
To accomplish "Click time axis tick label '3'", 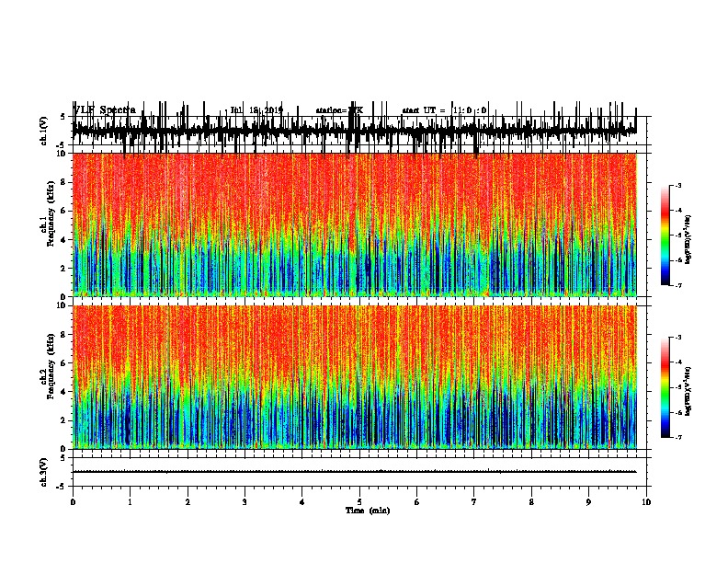I will [x=245, y=502].
